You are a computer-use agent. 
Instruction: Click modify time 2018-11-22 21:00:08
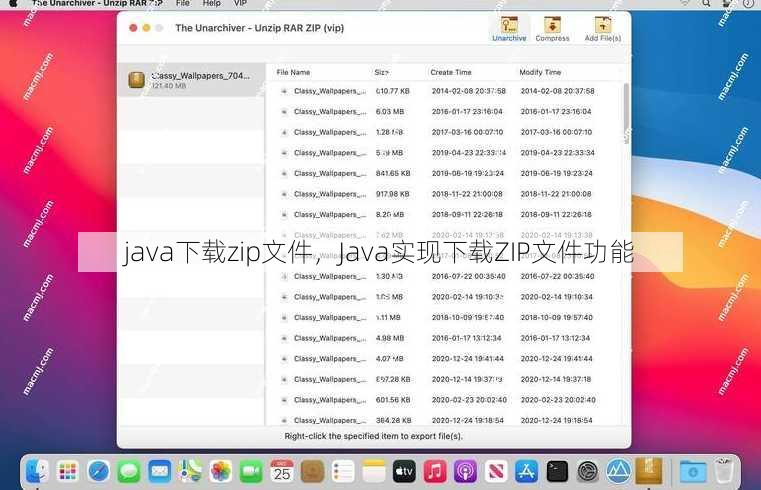556,194
